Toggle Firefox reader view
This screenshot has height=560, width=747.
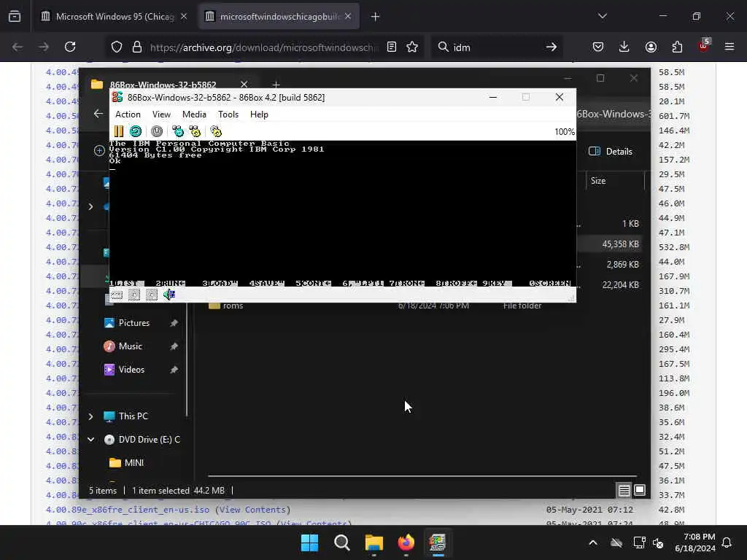pos(392,47)
